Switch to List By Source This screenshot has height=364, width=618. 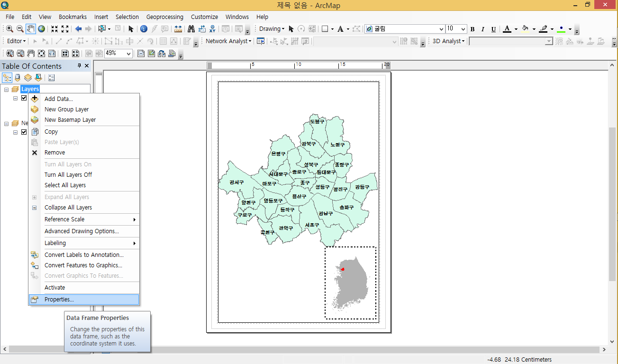click(x=18, y=78)
